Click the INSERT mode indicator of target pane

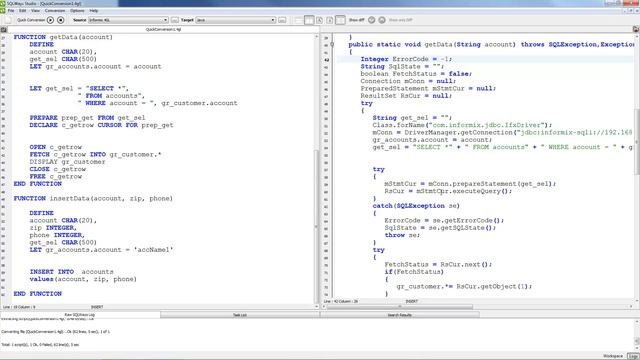411,302
